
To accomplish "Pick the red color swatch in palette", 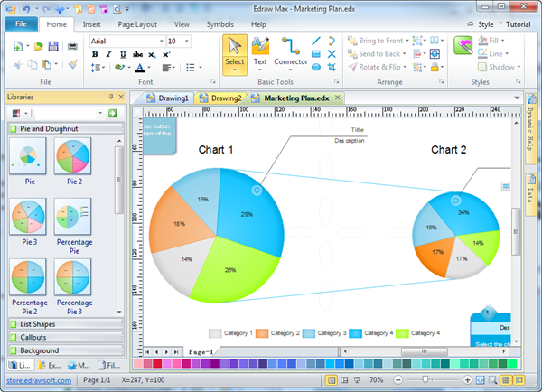I will pyautogui.click(x=157, y=363).
